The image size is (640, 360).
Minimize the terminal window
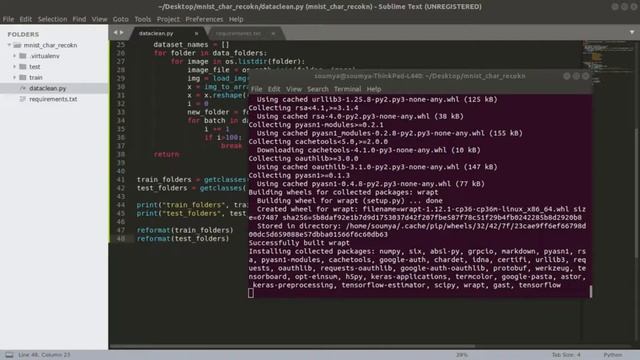click(x=567, y=76)
